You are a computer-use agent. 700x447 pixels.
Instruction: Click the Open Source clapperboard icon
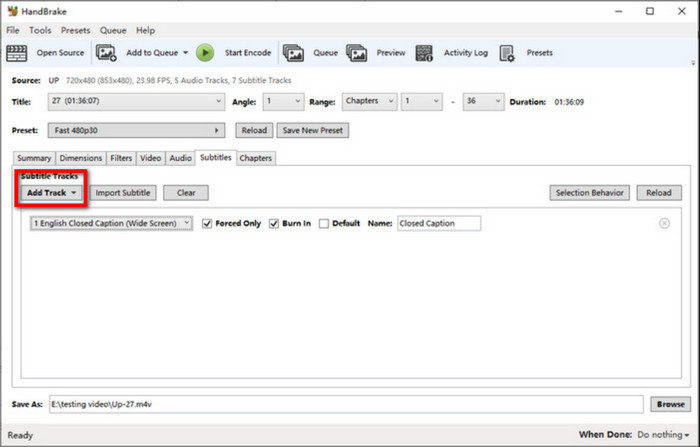tap(17, 53)
